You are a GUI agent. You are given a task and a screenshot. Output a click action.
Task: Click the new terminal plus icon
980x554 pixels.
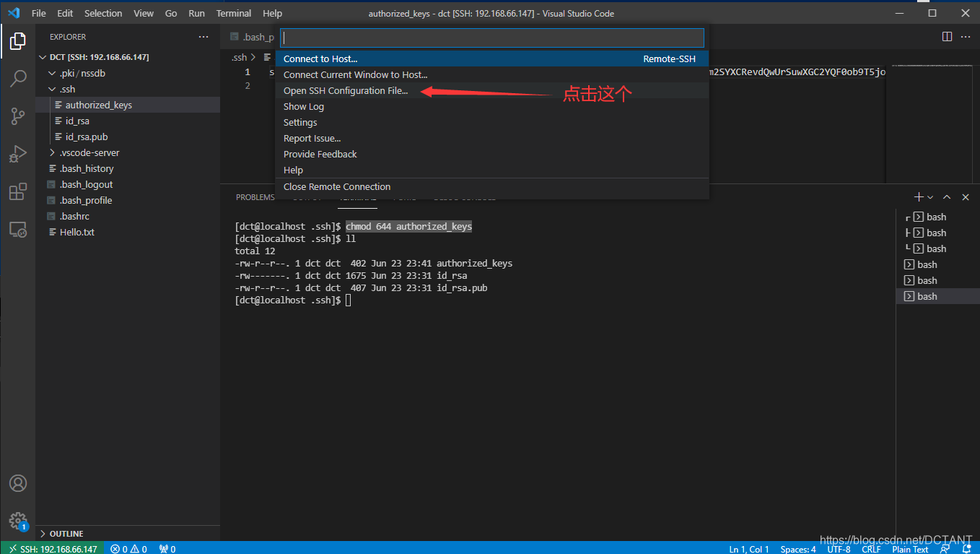pyautogui.click(x=919, y=196)
